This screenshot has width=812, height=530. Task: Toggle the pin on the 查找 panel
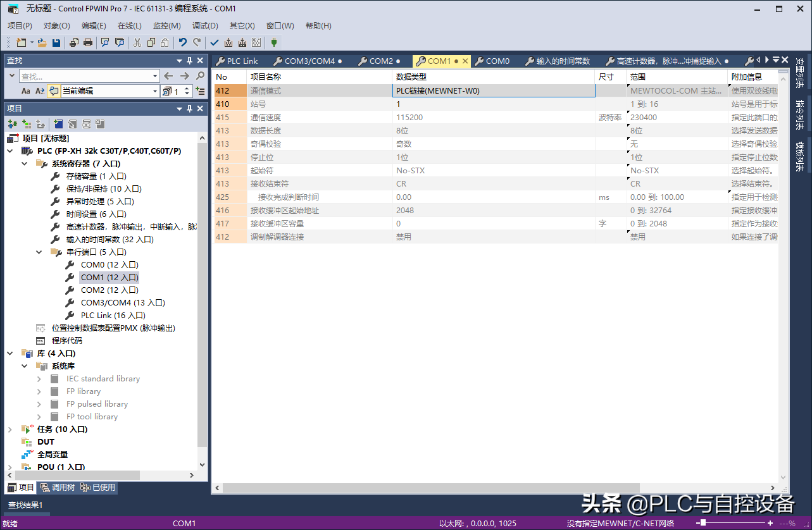tap(189, 61)
